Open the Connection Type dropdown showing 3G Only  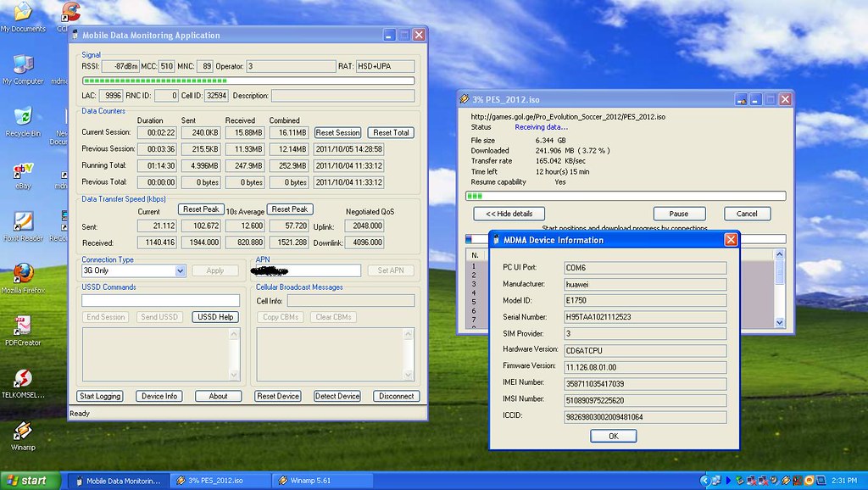click(x=180, y=270)
